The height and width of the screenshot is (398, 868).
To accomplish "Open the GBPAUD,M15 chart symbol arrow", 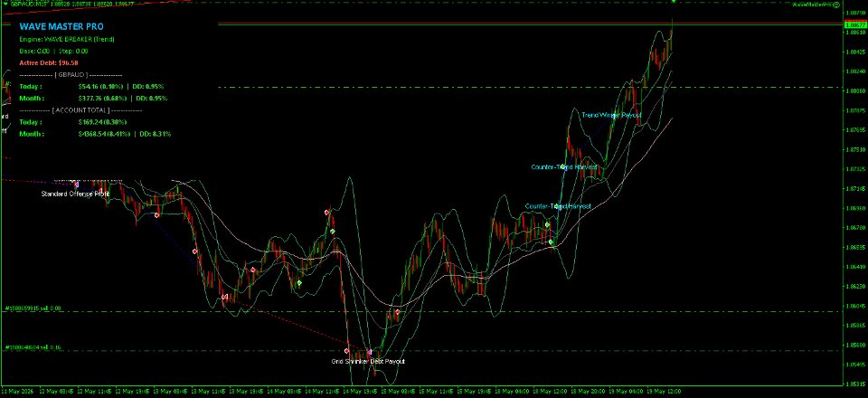I will click(5, 4).
